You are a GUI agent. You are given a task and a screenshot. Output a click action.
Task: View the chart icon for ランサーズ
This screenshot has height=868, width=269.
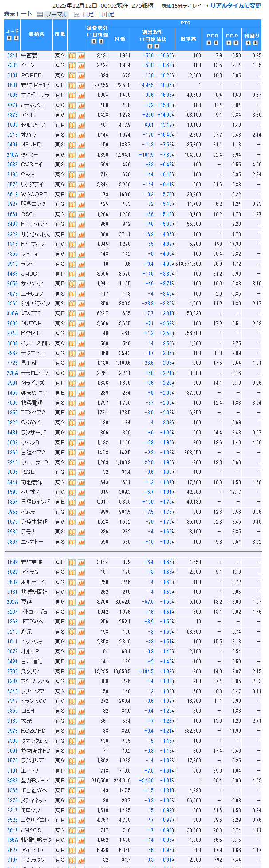(x=81, y=433)
